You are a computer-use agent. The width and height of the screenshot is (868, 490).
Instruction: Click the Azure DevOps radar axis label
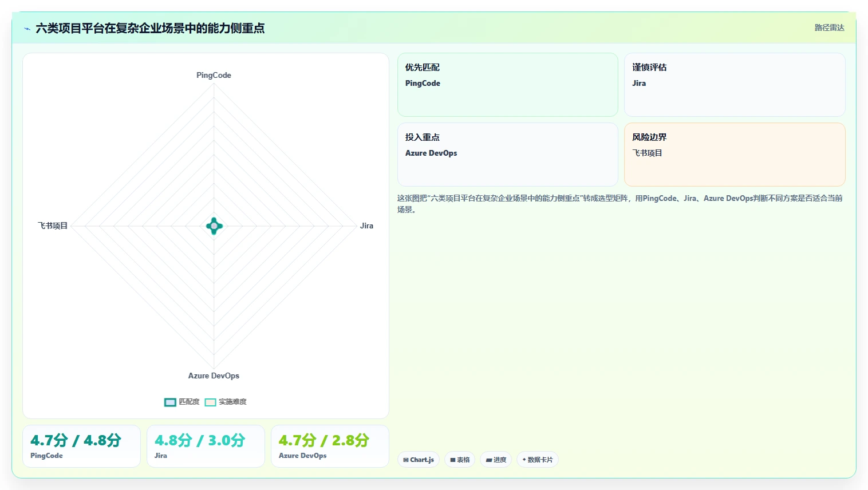(x=214, y=376)
